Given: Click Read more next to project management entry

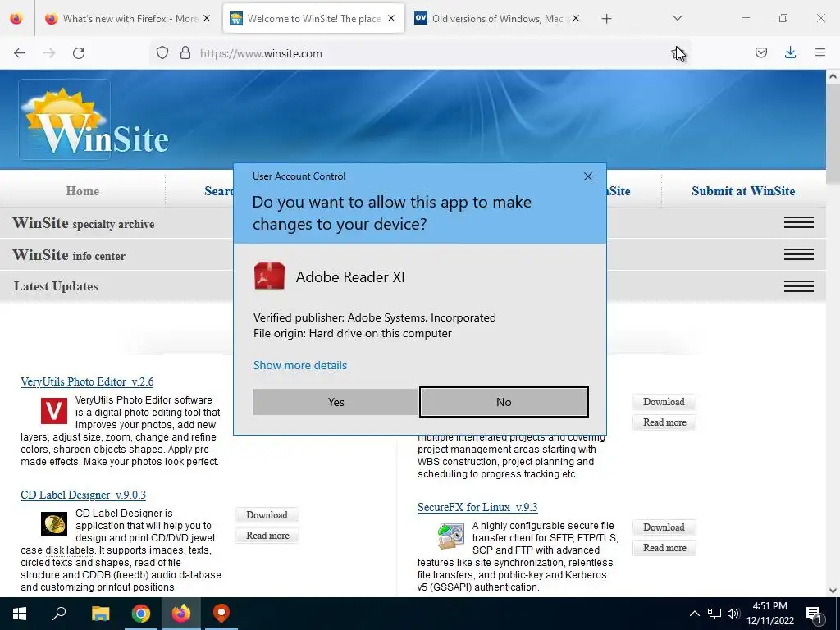Looking at the screenshot, I should (664, 422).
